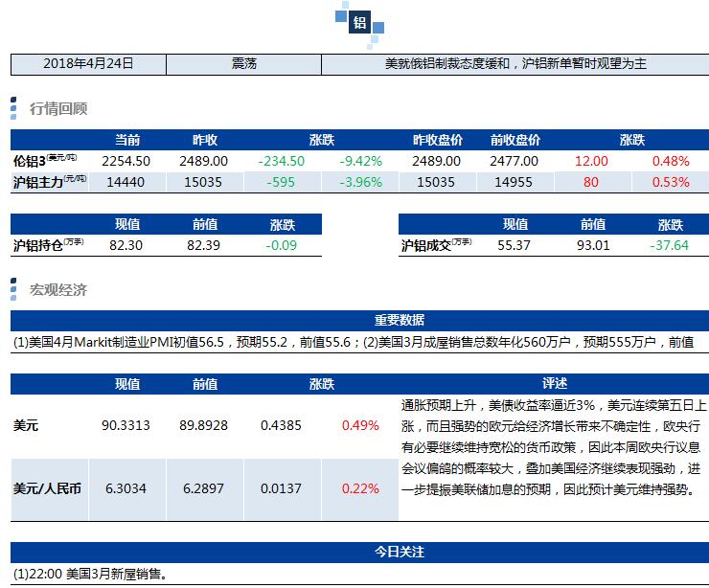
Task: Click 现值 header in 沪铝成交 table
Action: [x=515, y=224]
